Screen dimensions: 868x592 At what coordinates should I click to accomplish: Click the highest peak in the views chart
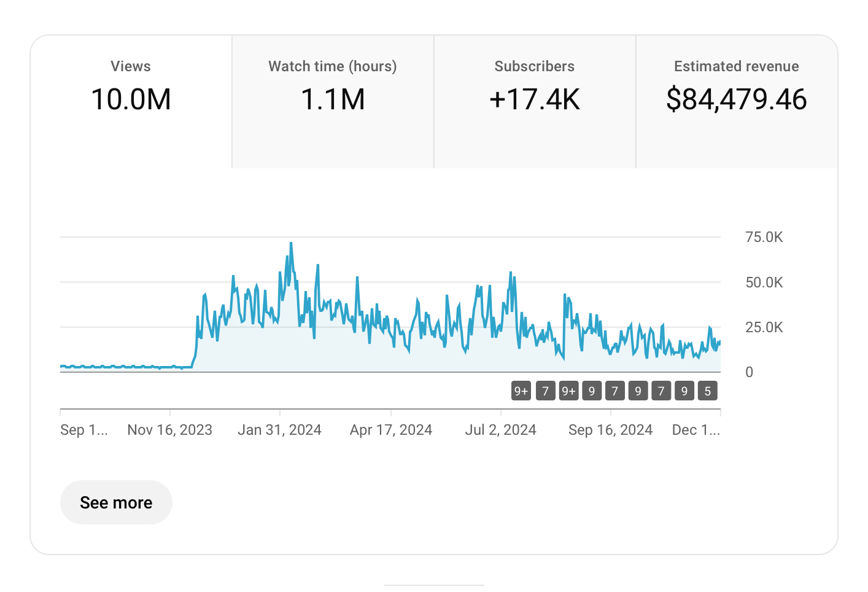point(291,243)
